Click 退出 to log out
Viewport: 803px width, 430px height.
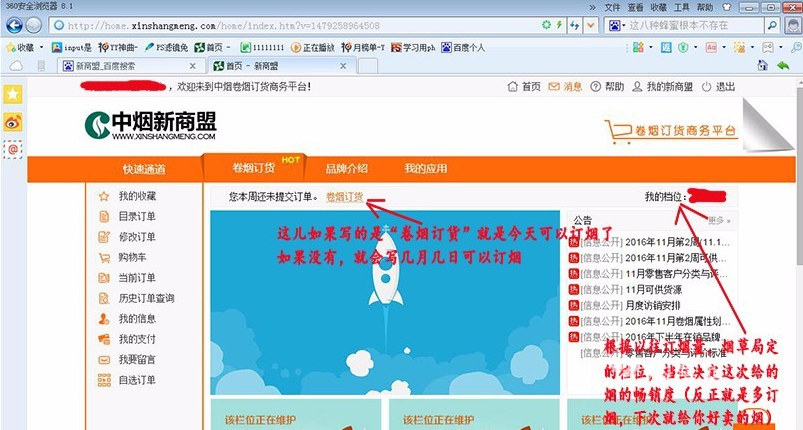tap(718, 87)
